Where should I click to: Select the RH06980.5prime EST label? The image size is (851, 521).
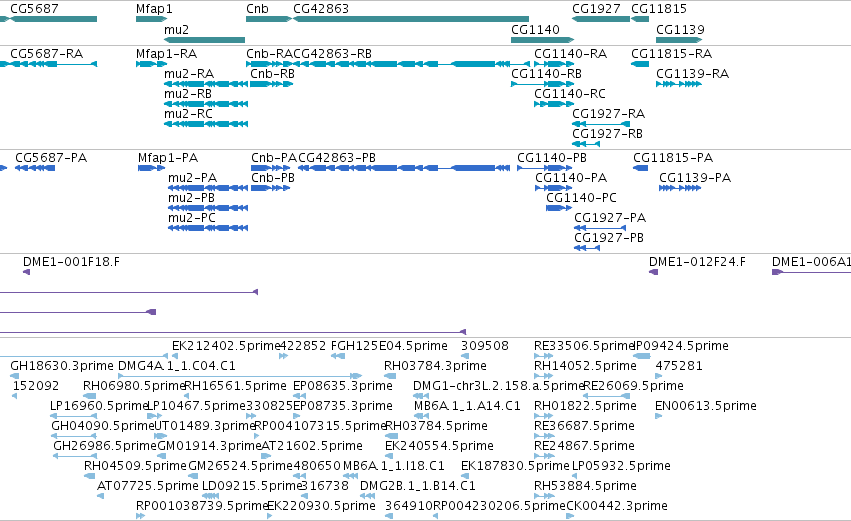135,386
